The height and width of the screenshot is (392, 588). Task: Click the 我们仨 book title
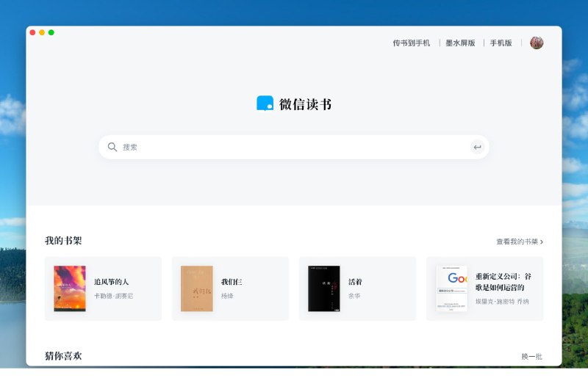point(232,282)
